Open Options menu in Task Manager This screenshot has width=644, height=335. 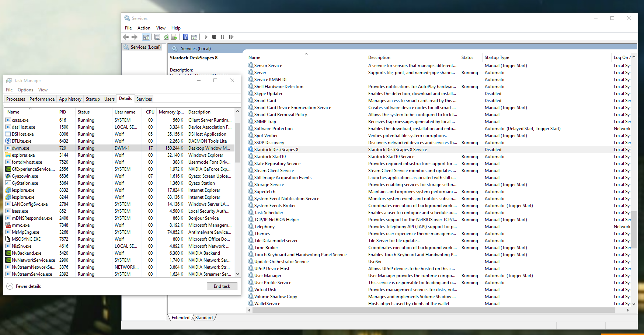(25, 90)
